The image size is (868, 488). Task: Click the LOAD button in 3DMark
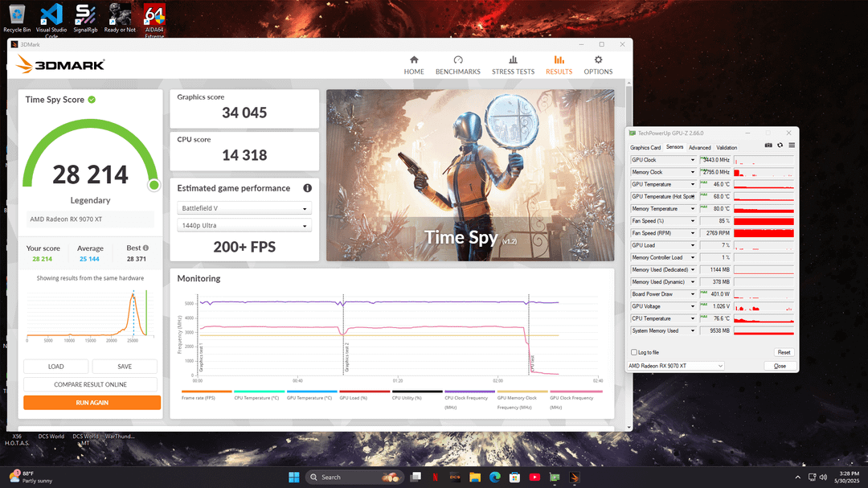point(56,367)
